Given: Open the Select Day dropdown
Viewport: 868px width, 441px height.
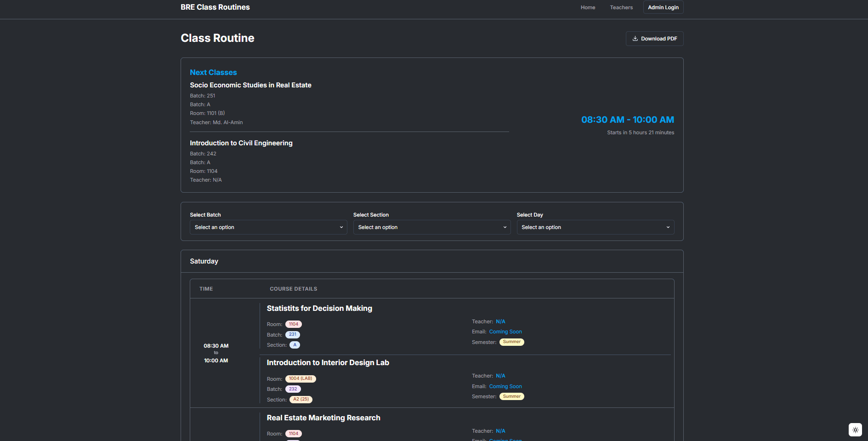Looking at the screenshot, I should (595, 227).
